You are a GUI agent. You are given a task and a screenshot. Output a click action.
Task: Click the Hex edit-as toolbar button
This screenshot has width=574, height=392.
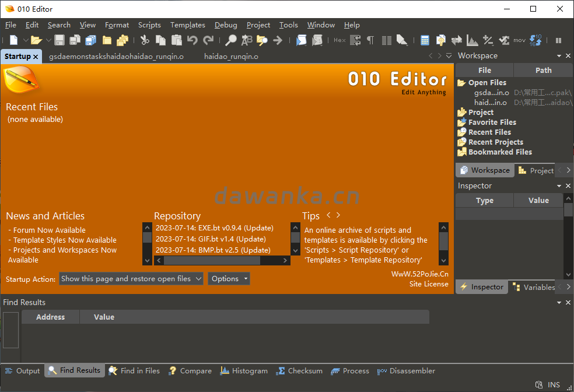[x=339, y=40]
